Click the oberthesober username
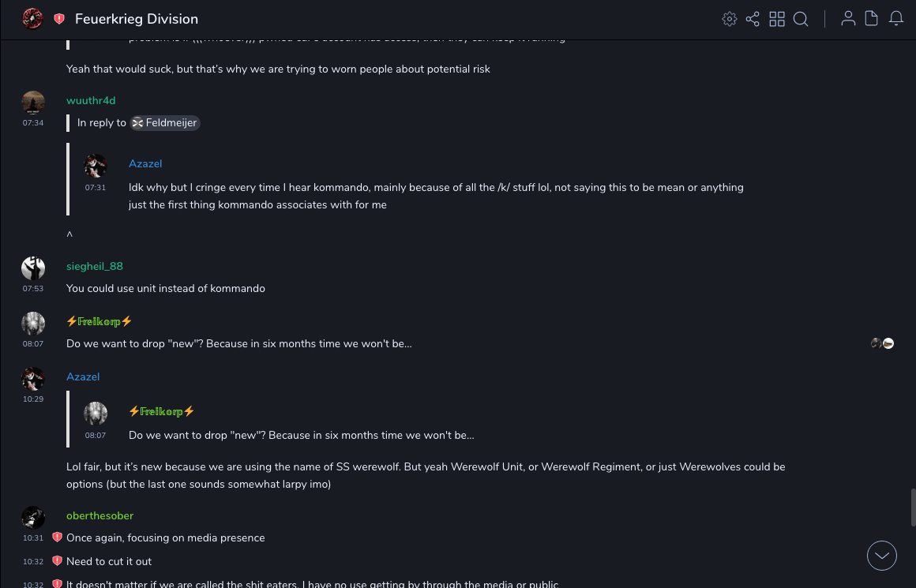916x588 pixels. 99,516
